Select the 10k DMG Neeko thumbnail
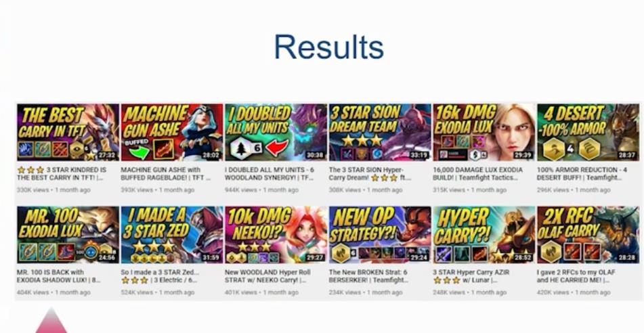Image resolution: width=644 pixels, height=333 pixels. (x=276, y=235)
